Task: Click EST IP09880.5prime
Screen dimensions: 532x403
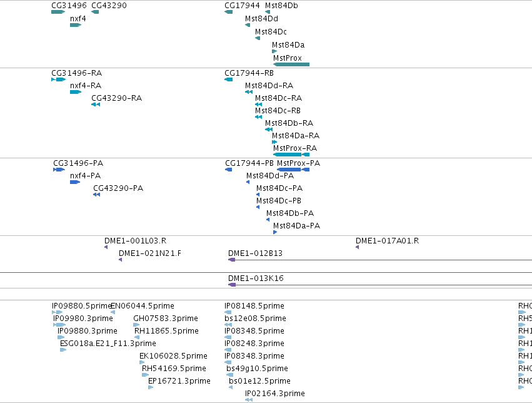Action: (x=81, y=306)
